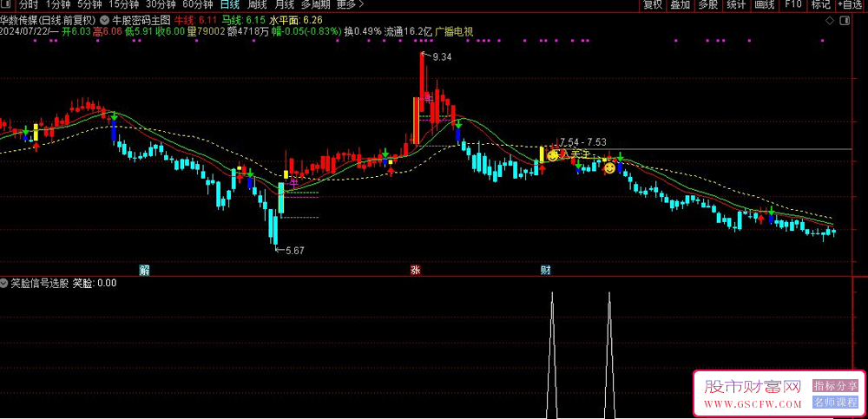Image resolution: width=868 pixels, height=419 pixels.
Task: Click the 收6.00 close price value
Action: pos(170,31)
